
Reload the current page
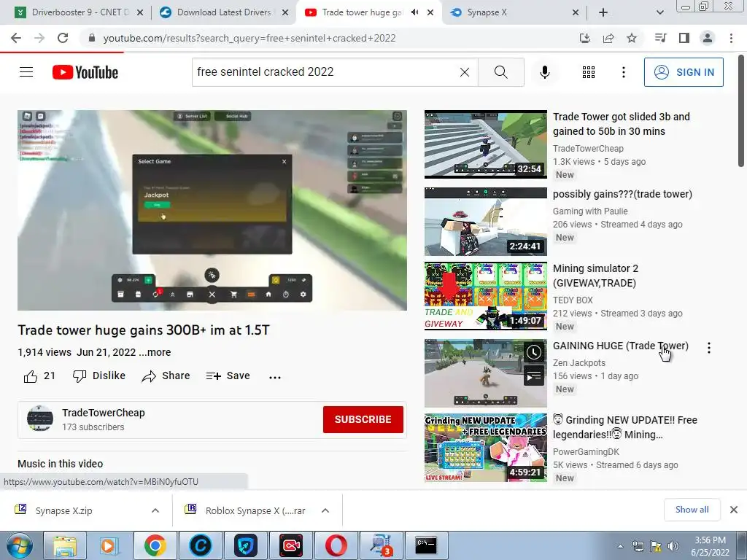tap(63, 38)
